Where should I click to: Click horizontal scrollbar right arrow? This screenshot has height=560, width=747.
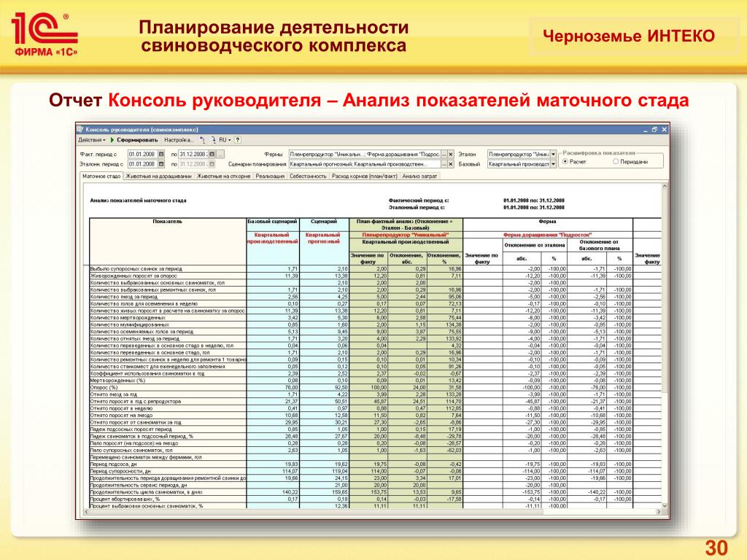659,512
